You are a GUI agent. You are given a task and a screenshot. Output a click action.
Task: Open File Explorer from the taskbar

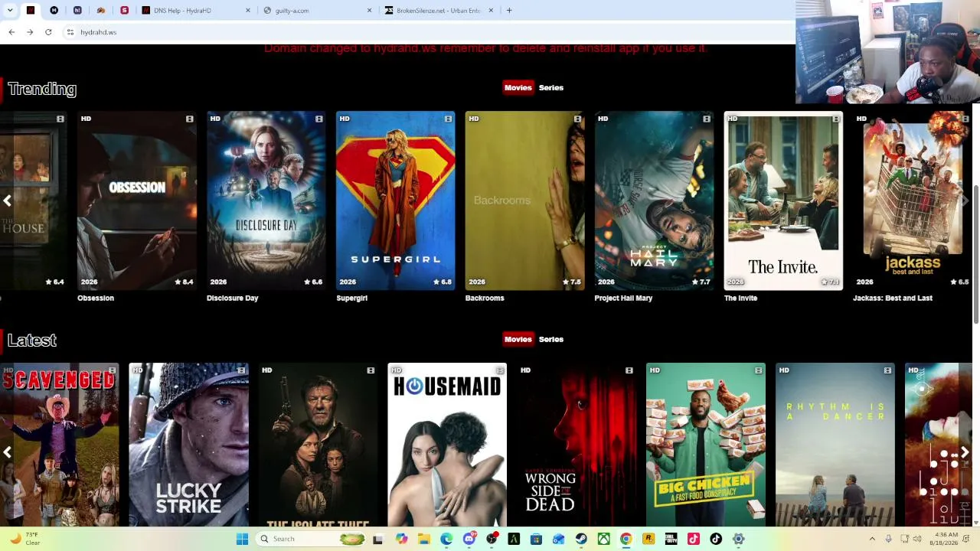[424, 539]
